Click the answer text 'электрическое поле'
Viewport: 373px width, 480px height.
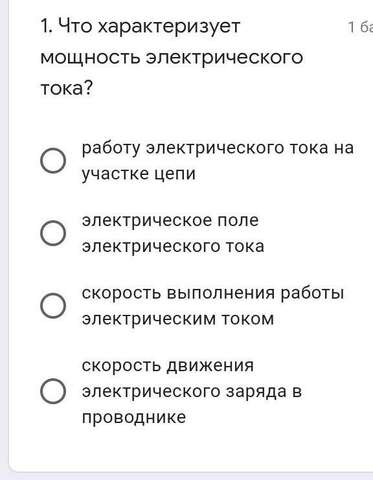click(x=170, y=221)
